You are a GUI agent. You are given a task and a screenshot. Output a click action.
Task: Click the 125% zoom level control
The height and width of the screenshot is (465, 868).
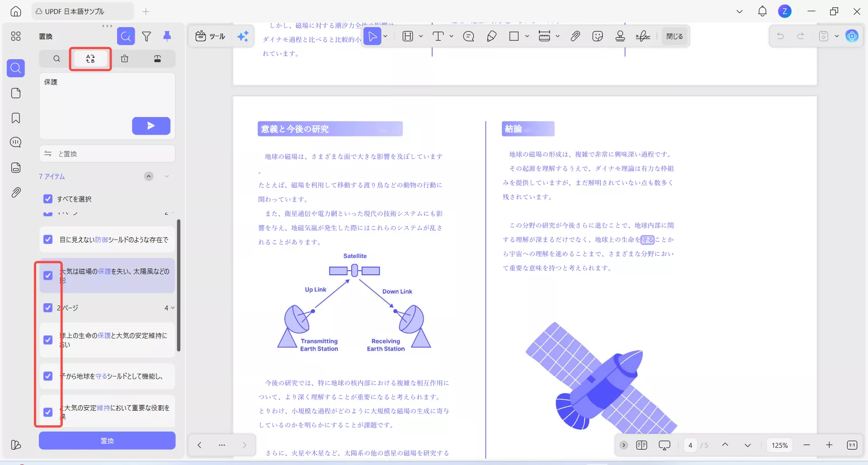click(779, 445)
